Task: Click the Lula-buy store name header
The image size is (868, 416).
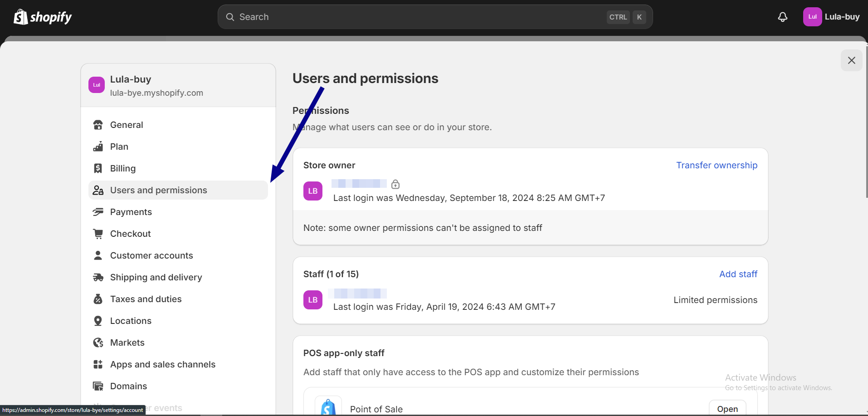Action: coord(131,79)
